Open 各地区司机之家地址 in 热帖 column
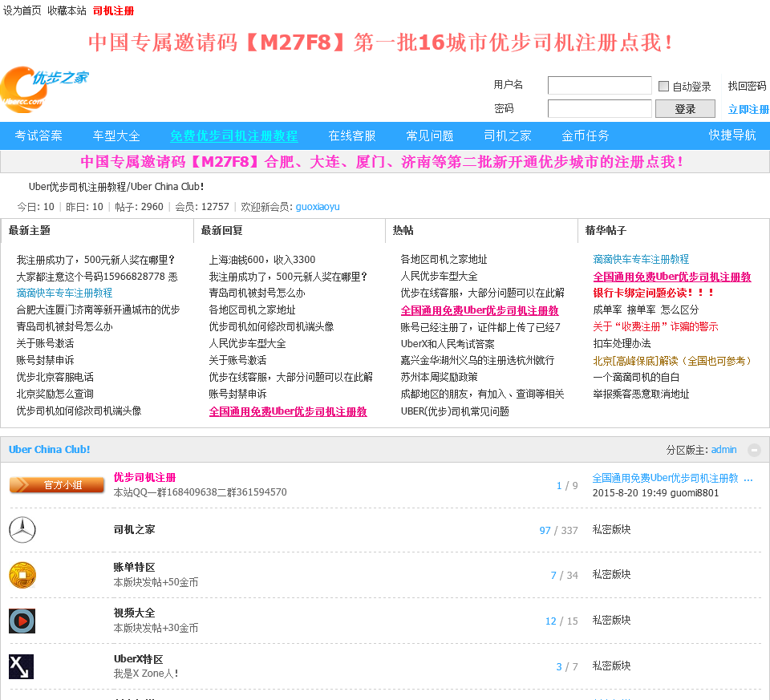The width and height of the screenshot is (770, 700). tap(444, 259)
